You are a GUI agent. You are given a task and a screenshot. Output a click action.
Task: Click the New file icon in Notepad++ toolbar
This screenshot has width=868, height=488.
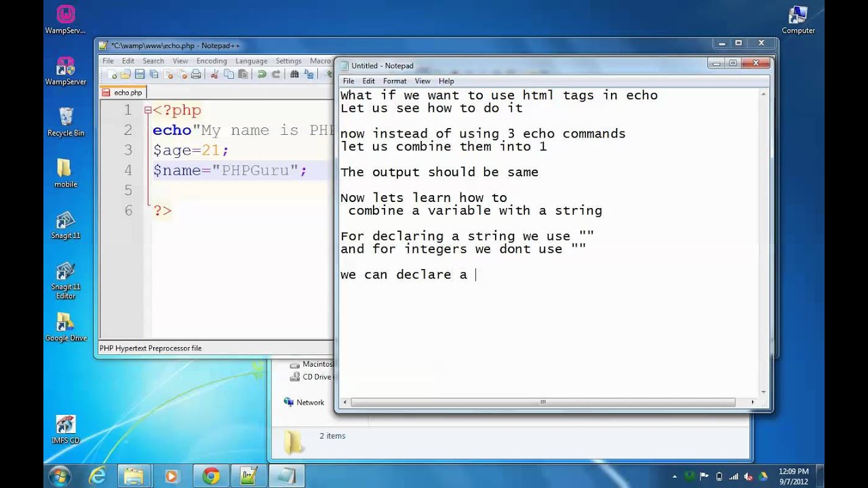[x=112, y=74]
